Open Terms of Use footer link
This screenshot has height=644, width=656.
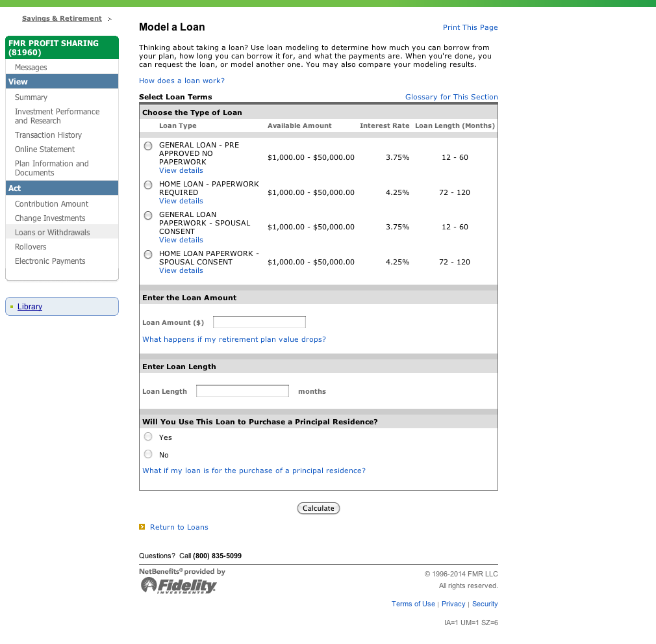[413, 604]
